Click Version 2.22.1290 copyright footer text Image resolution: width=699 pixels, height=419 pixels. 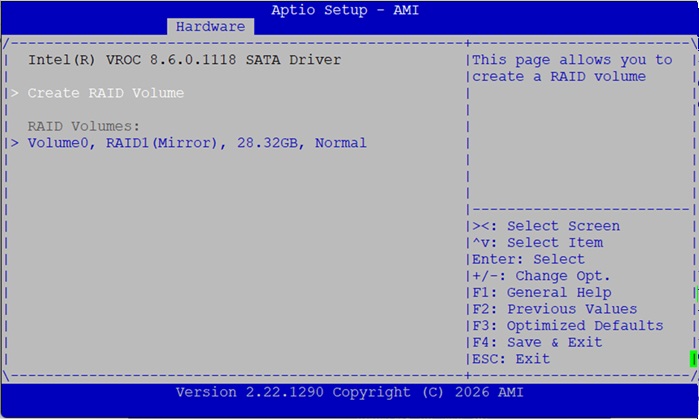click(x=350, y=392)
